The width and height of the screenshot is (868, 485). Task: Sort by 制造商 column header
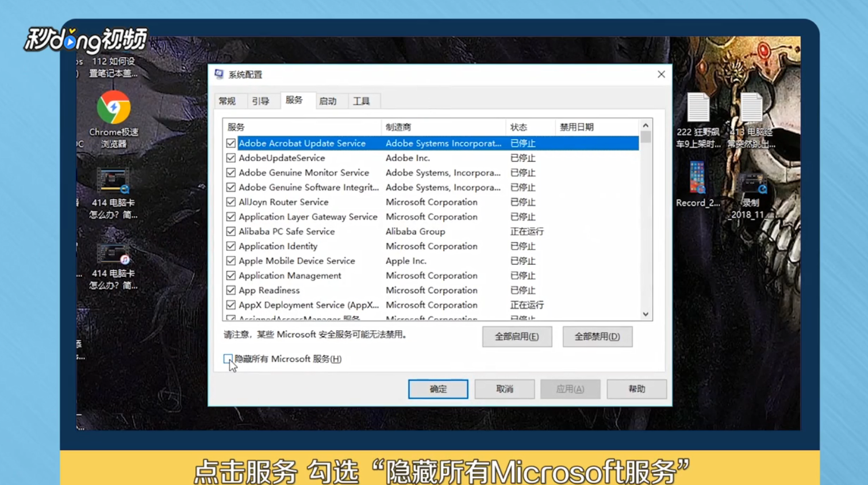[443, 127]
